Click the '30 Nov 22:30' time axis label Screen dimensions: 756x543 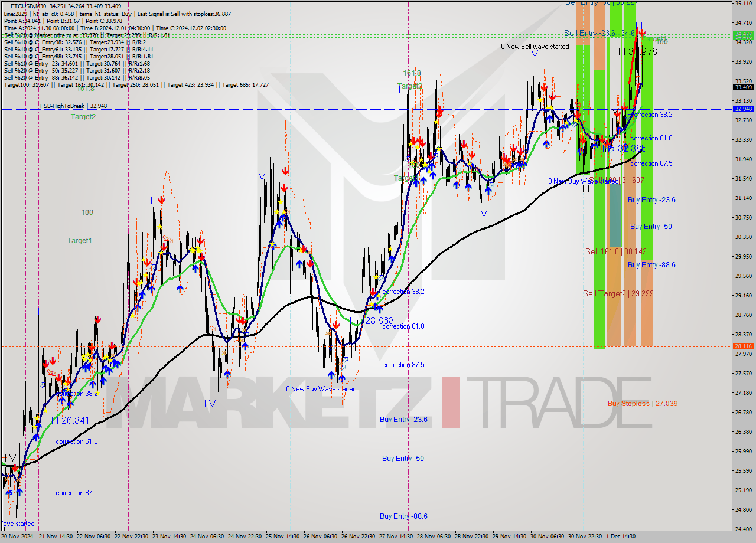tap(585, 537)
